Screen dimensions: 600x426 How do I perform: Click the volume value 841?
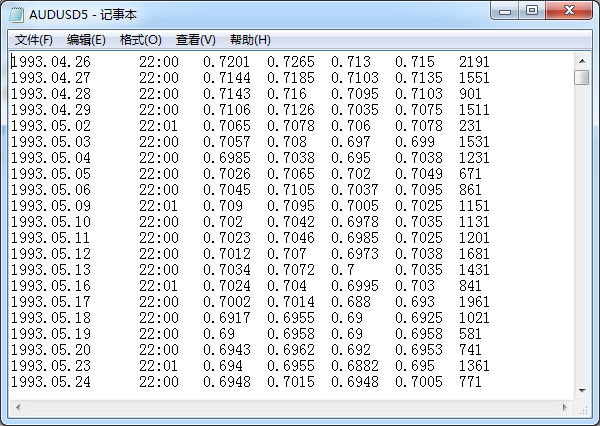point(470,286)
